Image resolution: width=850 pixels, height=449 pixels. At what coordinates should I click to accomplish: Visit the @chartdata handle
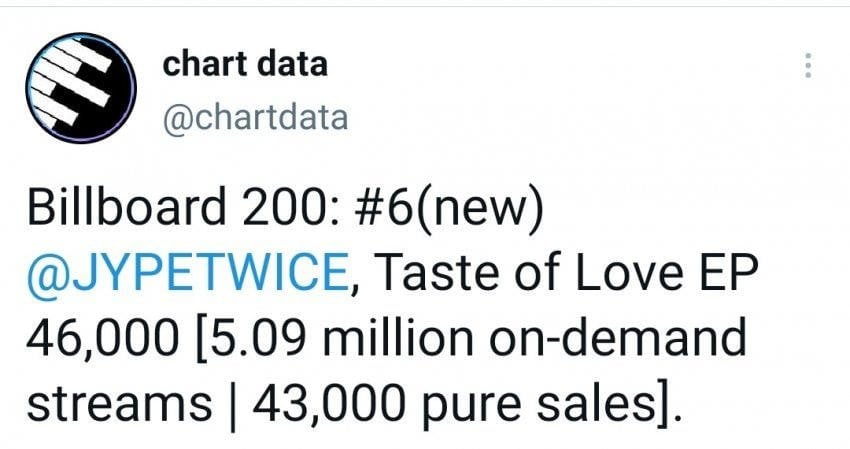[255, 118]
